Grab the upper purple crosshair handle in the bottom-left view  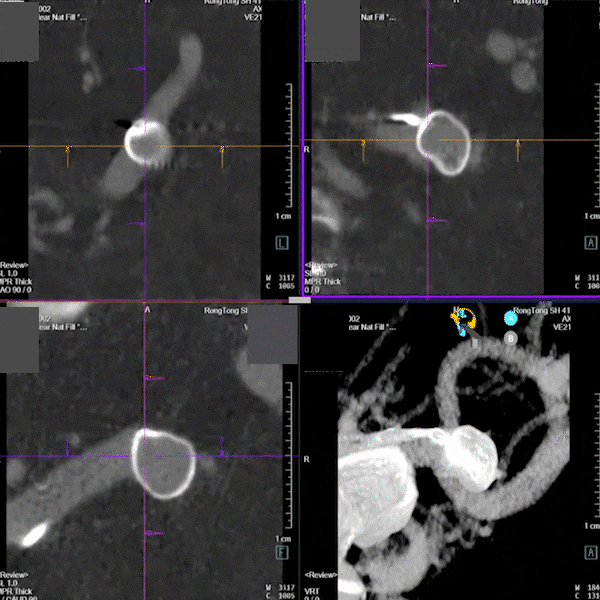click(154, 378)
